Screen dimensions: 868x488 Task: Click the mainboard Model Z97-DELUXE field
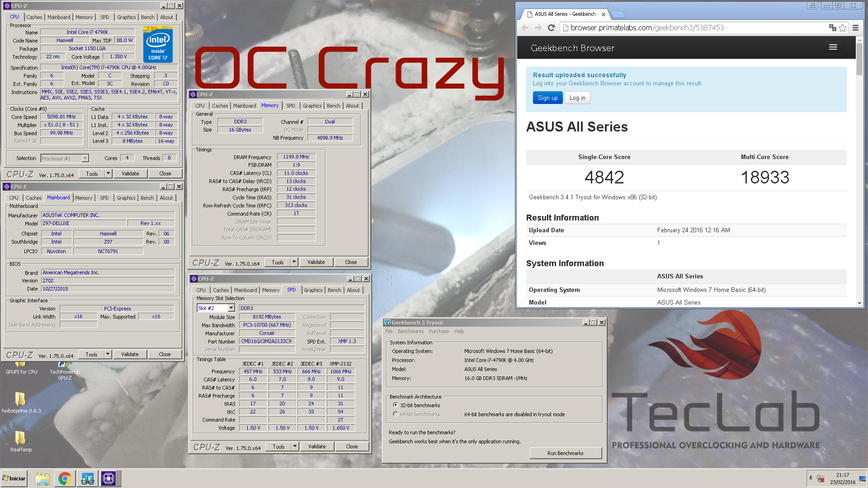[83, 223]
